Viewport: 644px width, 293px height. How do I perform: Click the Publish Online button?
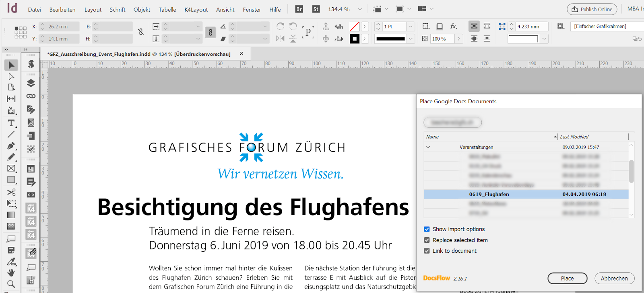(x=592, y=9)
